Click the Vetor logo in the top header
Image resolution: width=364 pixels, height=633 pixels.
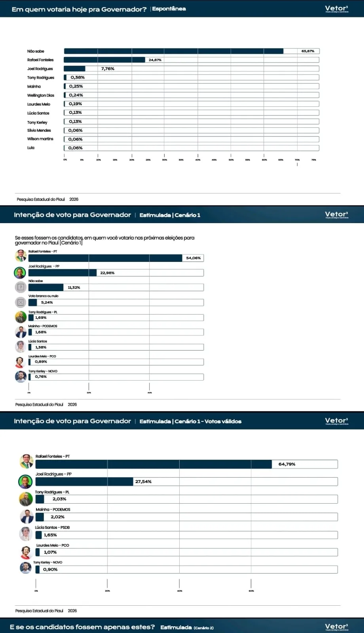click(x=336, y=9)
